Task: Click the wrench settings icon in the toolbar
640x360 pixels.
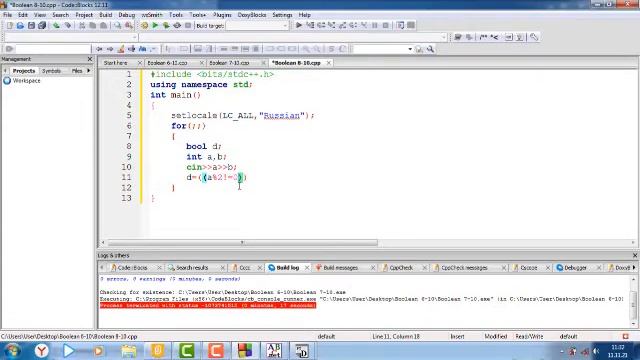Action: tap(534, 37)
